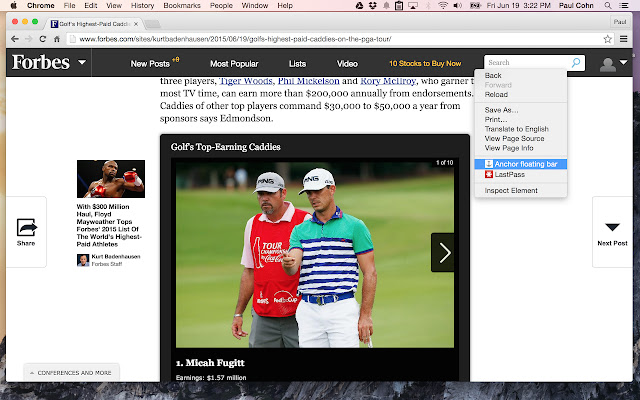640x400 pixels.
Task: Click the search magnifier icon
Action: tap(576, 63)
